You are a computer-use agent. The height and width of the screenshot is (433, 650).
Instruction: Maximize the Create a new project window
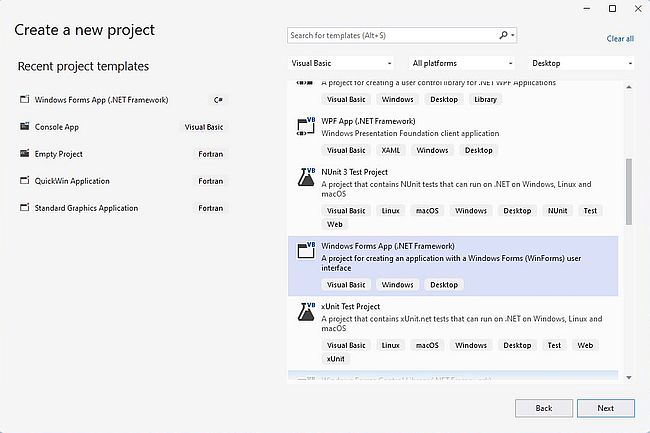pos(612,9)
